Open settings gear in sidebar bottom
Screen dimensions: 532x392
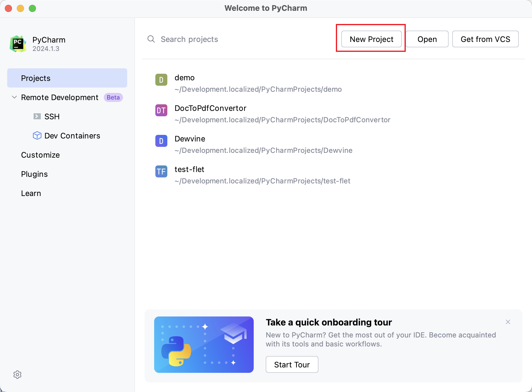(x=17, y=375)
